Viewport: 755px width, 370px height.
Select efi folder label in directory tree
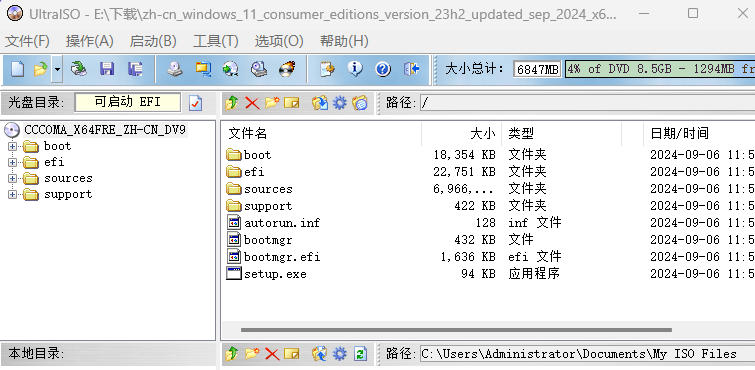[x=54, y=162]
